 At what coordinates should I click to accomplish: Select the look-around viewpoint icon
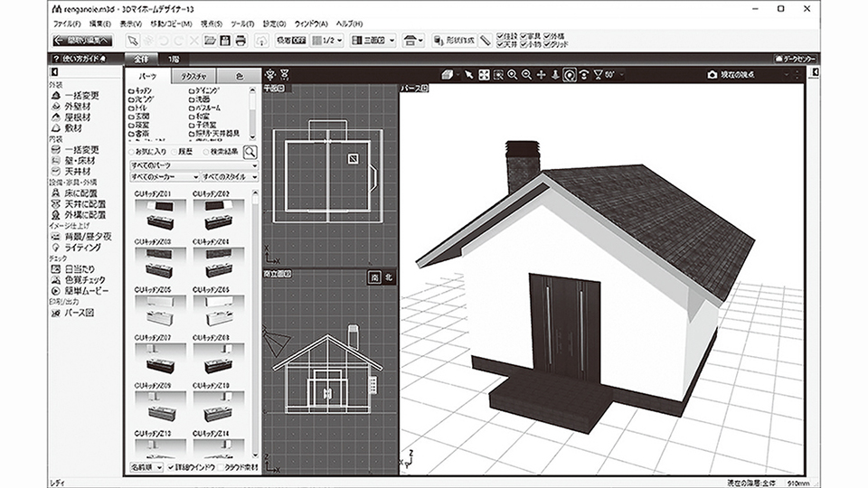tap(583, 75)
